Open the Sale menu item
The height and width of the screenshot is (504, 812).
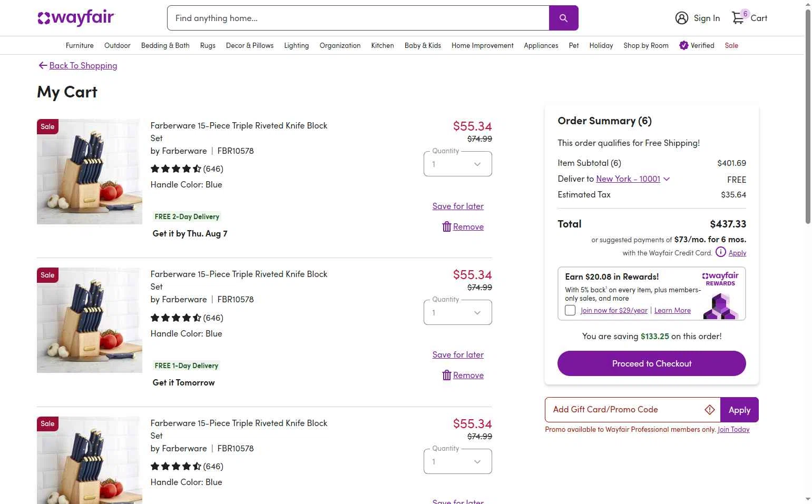[731, 45]
